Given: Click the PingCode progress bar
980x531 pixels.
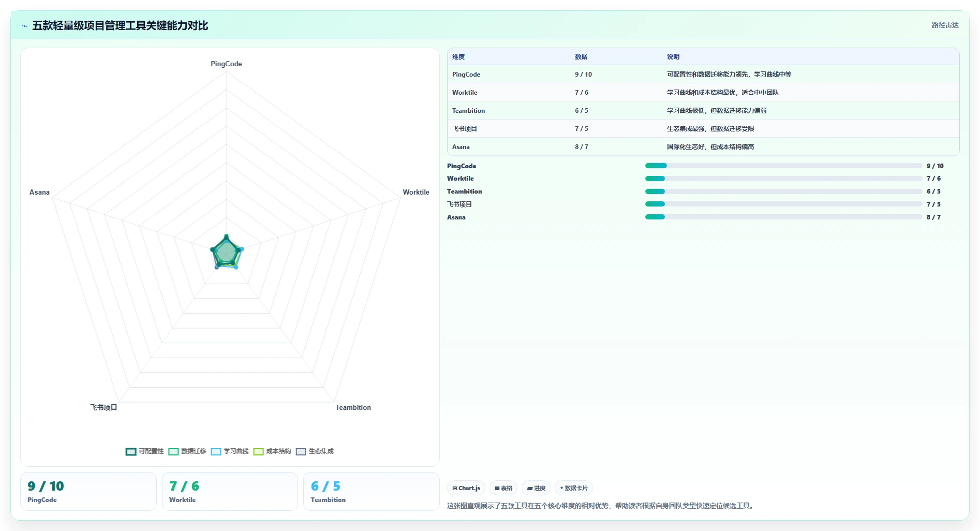Looking at the screenshot, I should pos(783,166).
